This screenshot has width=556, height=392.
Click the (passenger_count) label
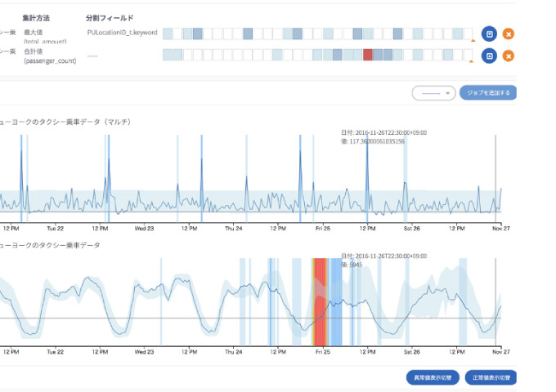click(x=50, y=61)
